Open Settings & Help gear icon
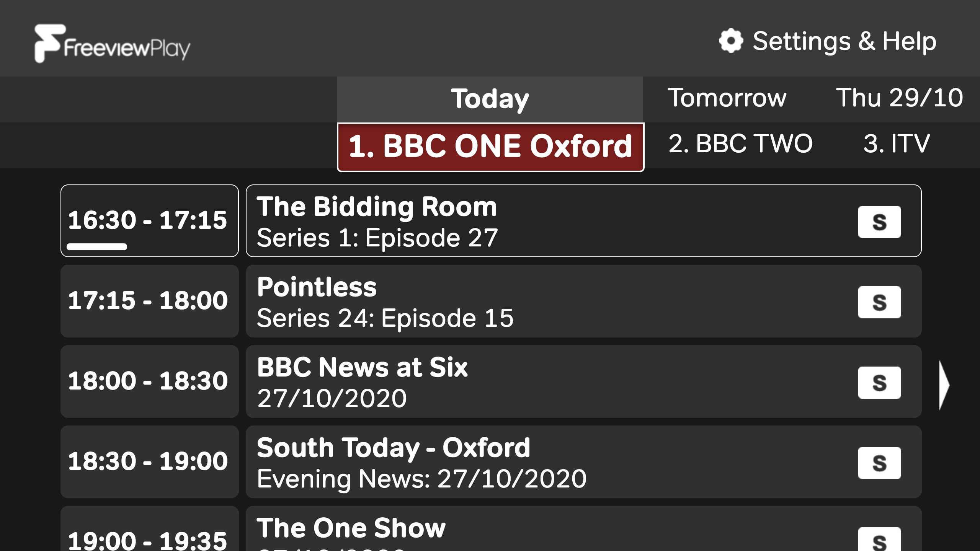 point(731,41)
